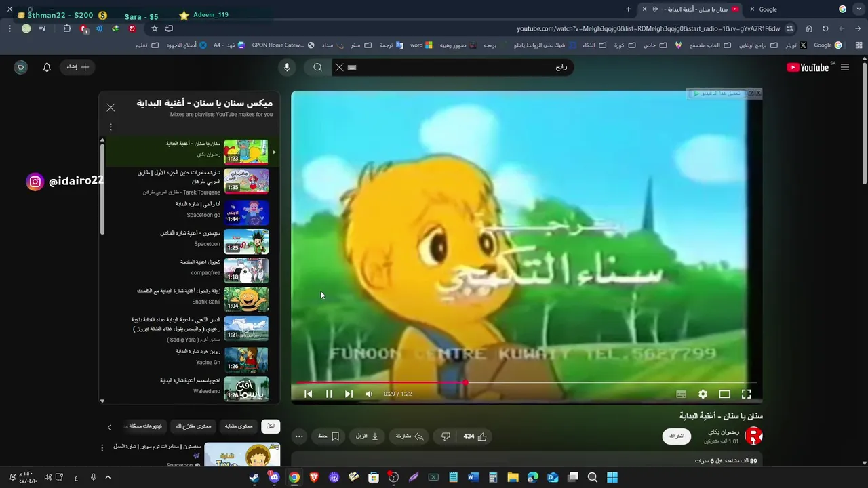Screen dimensions: 868x488
Task: Open more actions three-dot menu under video
Action: pos(299,436)
